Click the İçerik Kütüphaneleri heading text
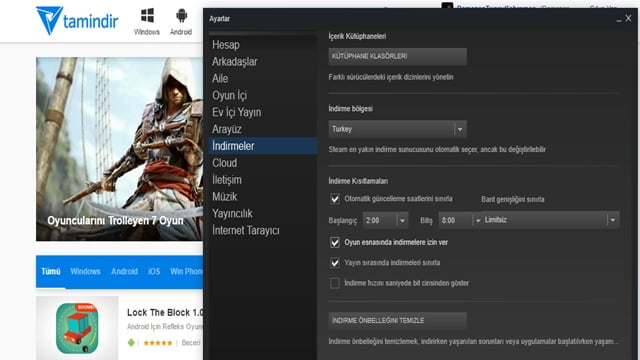 coord(357,36)
